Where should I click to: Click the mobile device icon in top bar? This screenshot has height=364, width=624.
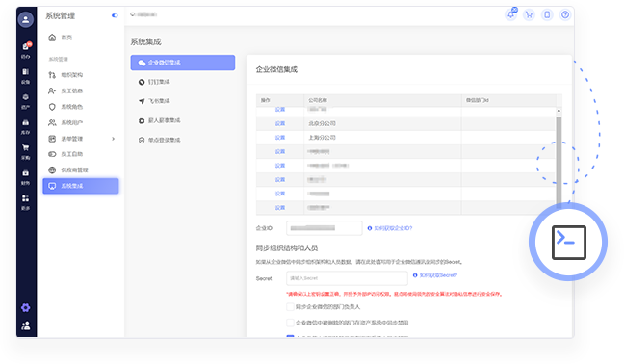point(547,14)
